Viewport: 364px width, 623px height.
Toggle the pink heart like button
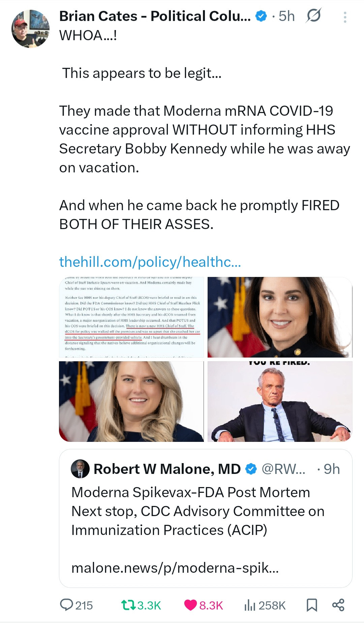pyautogui.click(x=190, y=605)
